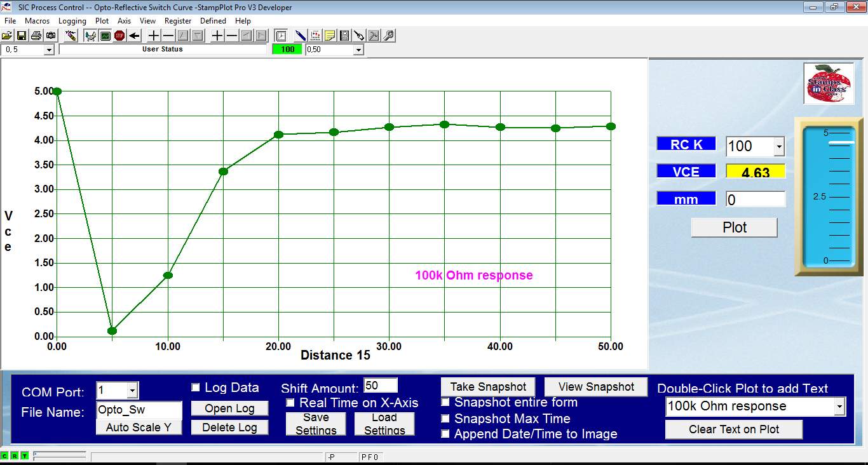Click the Save Settings button
This screenshot has width=868, height=465.
[x=316, y=424]
